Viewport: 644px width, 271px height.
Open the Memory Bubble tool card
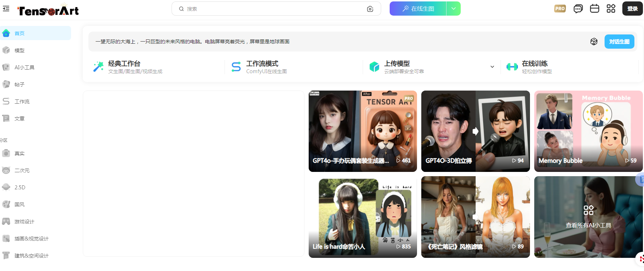[588, 131]
